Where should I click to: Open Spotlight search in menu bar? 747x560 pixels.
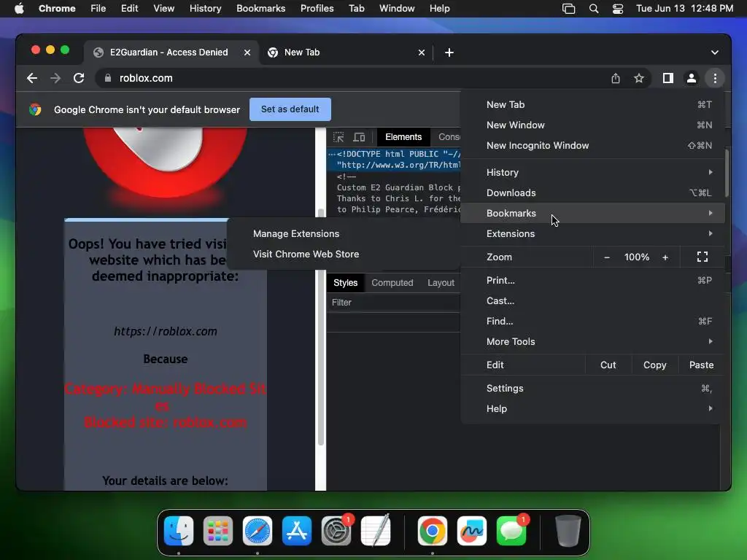(594, 9)
